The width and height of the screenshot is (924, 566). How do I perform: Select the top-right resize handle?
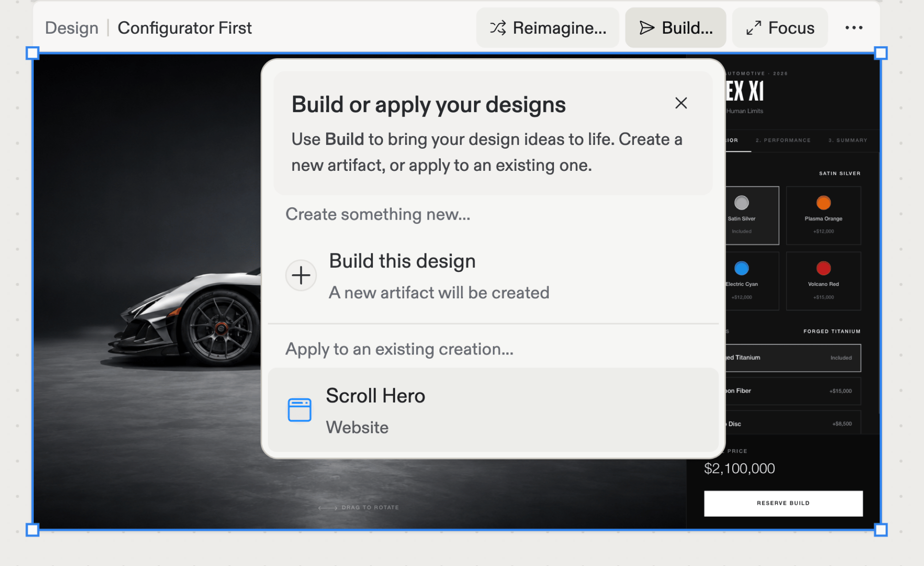881,54
